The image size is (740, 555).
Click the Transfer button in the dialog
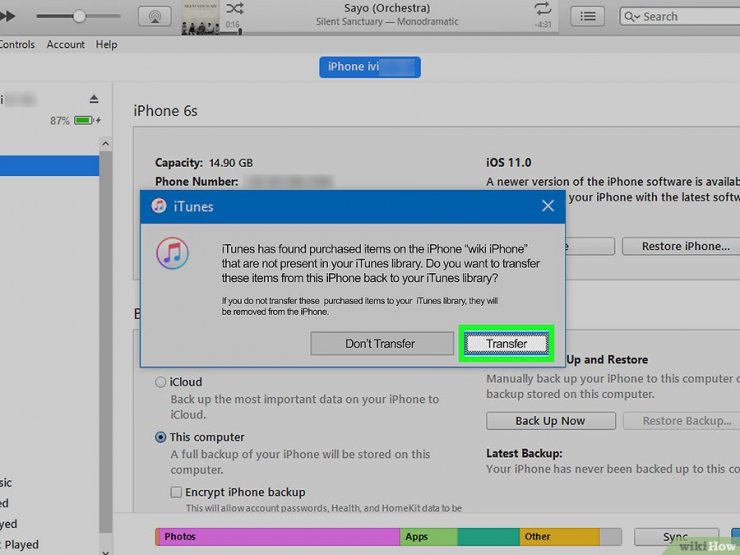[x=506, y=344]
